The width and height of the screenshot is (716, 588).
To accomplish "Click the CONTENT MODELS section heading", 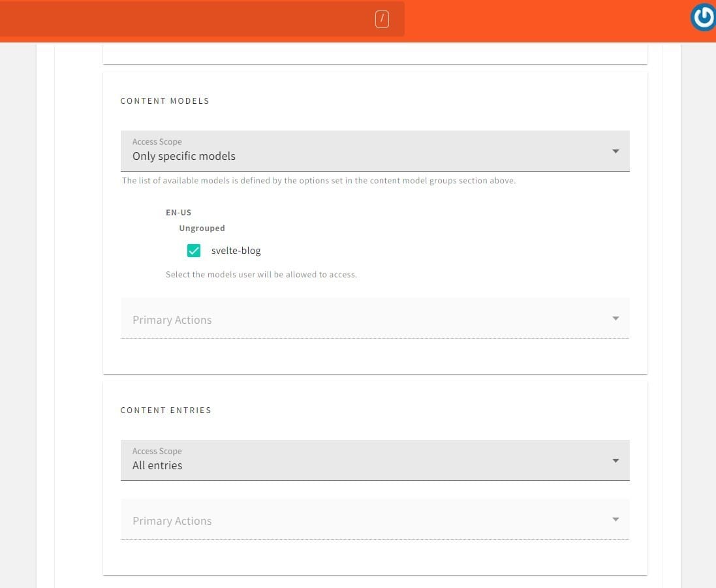I will click(x=164, y=101).
